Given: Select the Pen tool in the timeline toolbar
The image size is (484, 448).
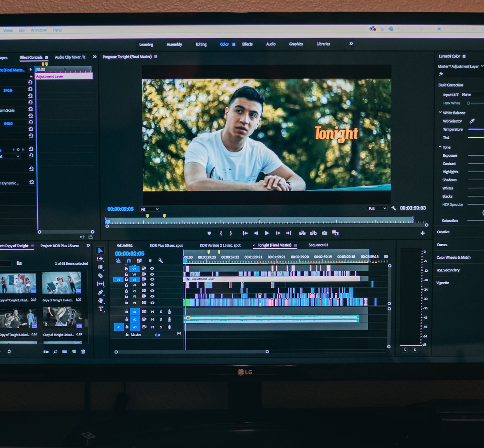Looking at the screenshot, I should pyautogui.click(x=100, y=292).
